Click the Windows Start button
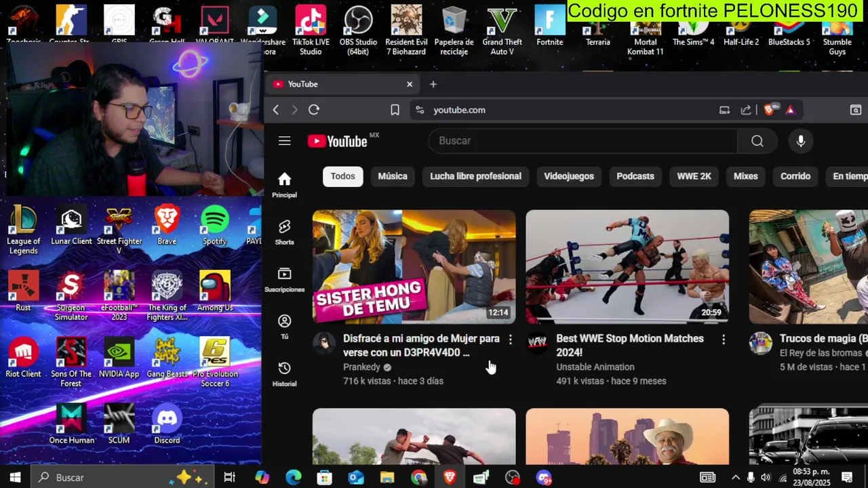This screenshot has width=868, height=488. click(x=15, y=478)
